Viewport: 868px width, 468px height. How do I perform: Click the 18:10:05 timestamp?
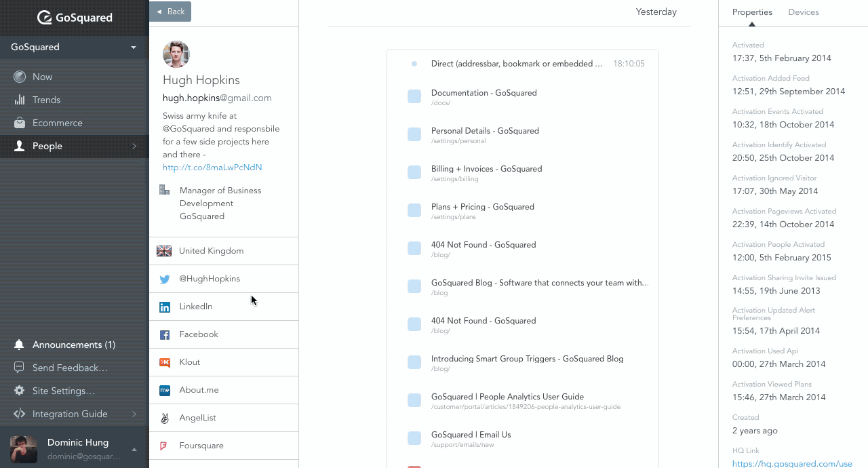(x=629, y=64)
